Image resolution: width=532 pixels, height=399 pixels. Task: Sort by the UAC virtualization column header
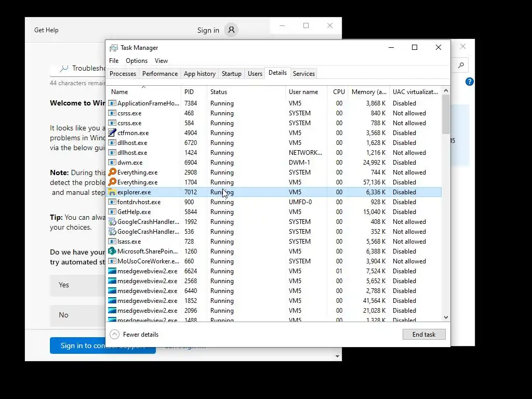point(415,91)
